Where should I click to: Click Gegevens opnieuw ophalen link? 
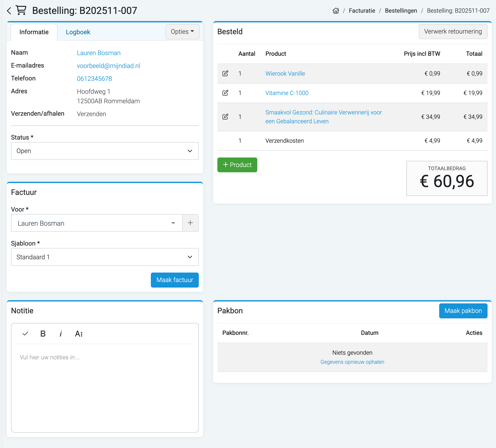(352, 362)
